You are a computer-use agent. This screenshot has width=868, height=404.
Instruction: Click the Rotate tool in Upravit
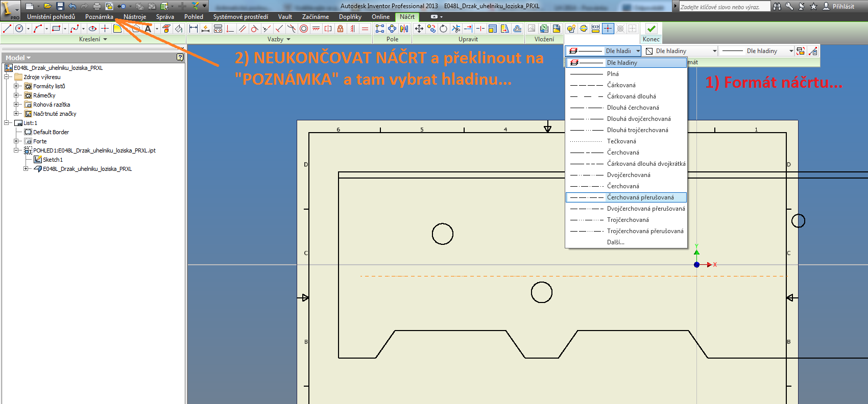pyautogui.click(x=444, y=29)
